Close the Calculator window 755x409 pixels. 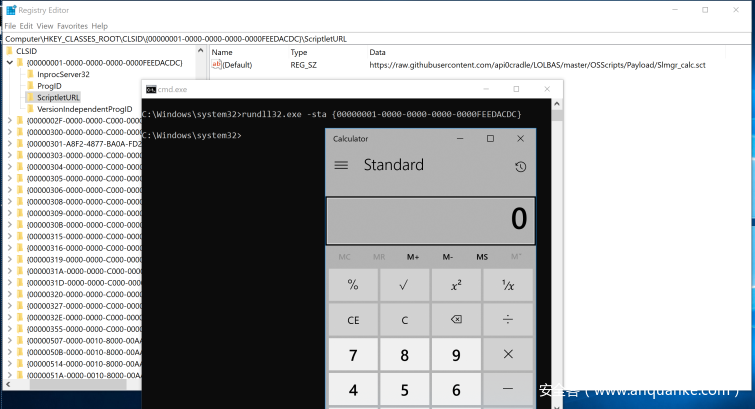pos(521,139)
